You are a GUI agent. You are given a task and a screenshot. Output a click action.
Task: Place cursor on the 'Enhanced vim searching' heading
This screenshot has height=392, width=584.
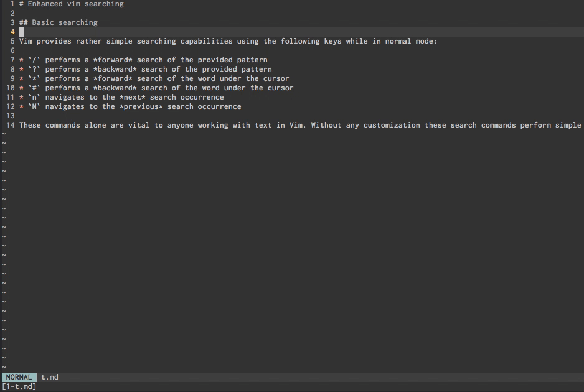click(x=75, y=4)
